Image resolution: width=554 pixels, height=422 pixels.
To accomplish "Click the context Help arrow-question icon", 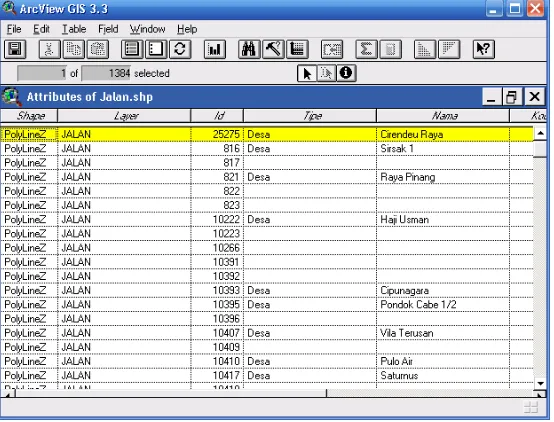I will pyautogui.click(x=483, y=49).
